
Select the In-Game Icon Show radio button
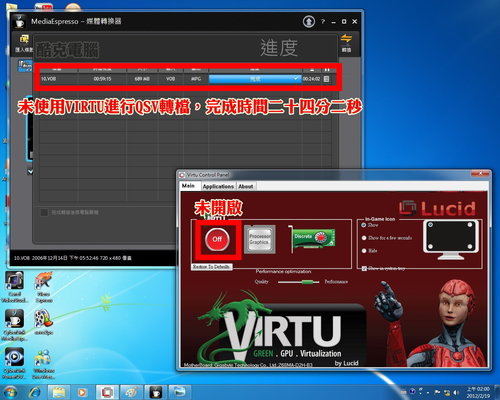364,225
